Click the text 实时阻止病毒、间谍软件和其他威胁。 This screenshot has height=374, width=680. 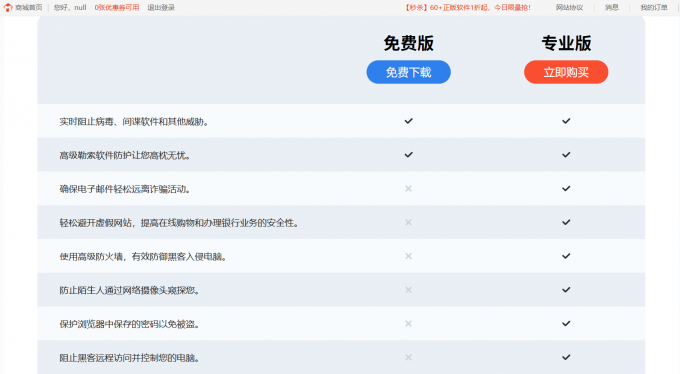point(134,122)
